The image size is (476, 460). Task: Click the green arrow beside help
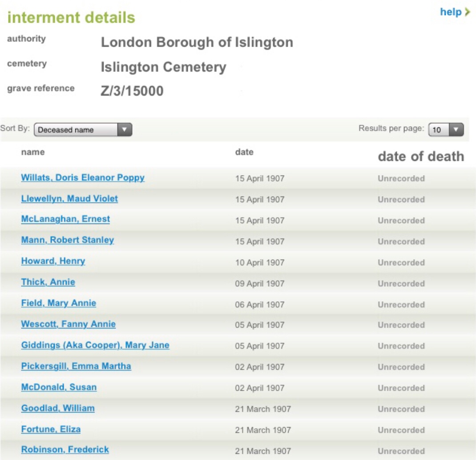tap(467, 12)
